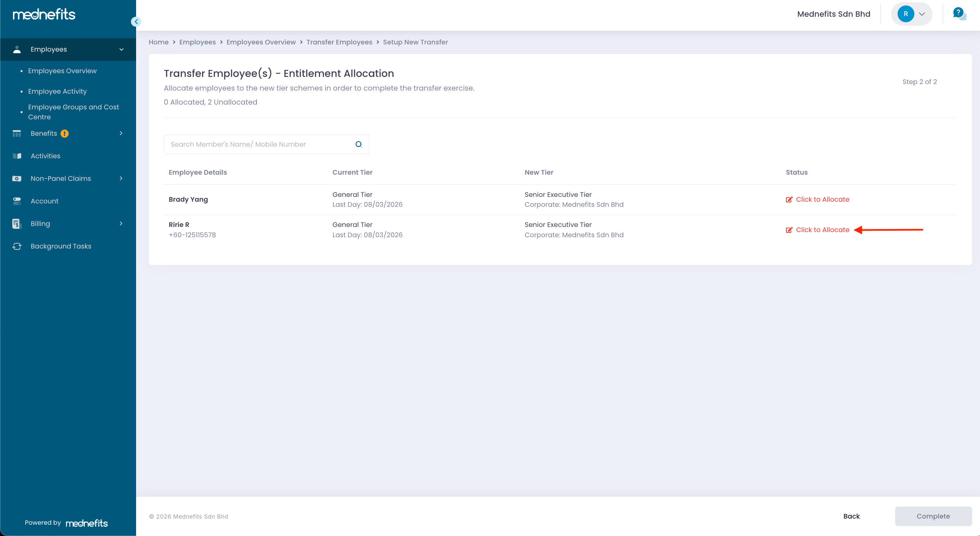Collapse sidebar with the arrow icon
980x536 pixels.
pos(136,22)
